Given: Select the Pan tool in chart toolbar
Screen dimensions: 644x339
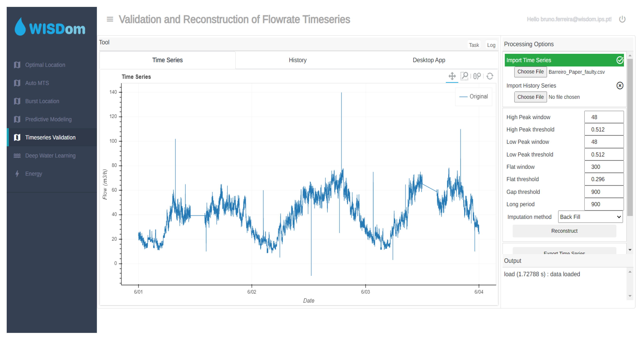Looking at the screenshot, I should tap(452, 76).
